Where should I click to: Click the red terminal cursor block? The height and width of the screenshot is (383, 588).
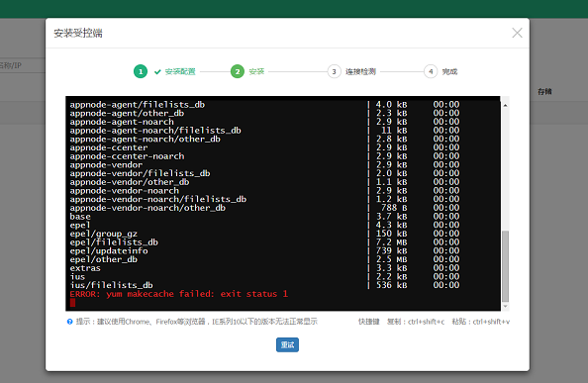(72, 303)
